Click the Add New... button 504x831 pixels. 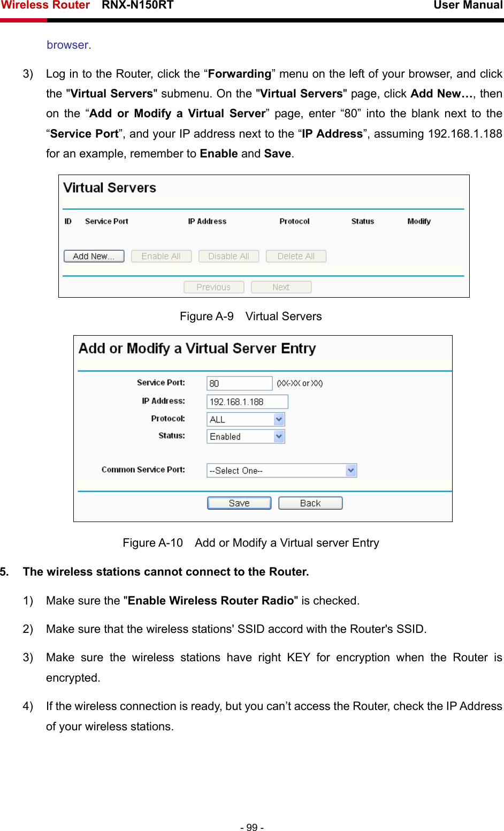click(x=94, y=256)
